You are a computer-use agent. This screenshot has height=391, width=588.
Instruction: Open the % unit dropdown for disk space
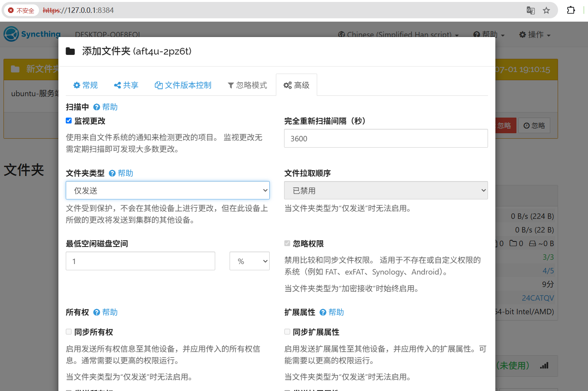(x=249, y=261)
